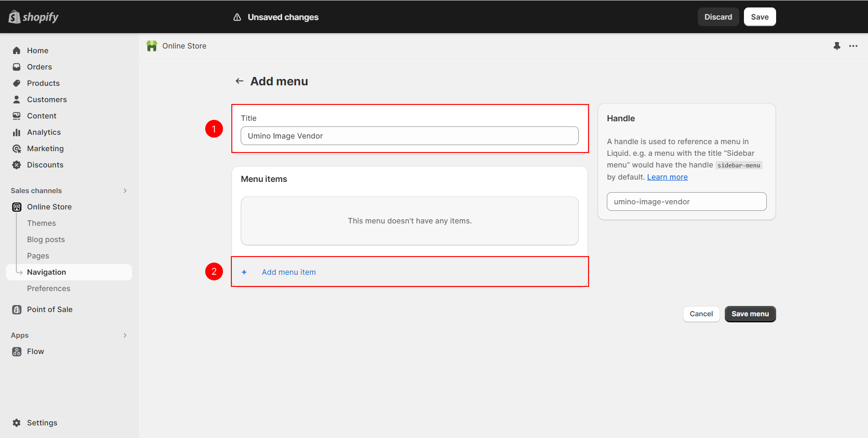Click the Home icon in sidebar
The image size is (868, 438).
point(17,50)
